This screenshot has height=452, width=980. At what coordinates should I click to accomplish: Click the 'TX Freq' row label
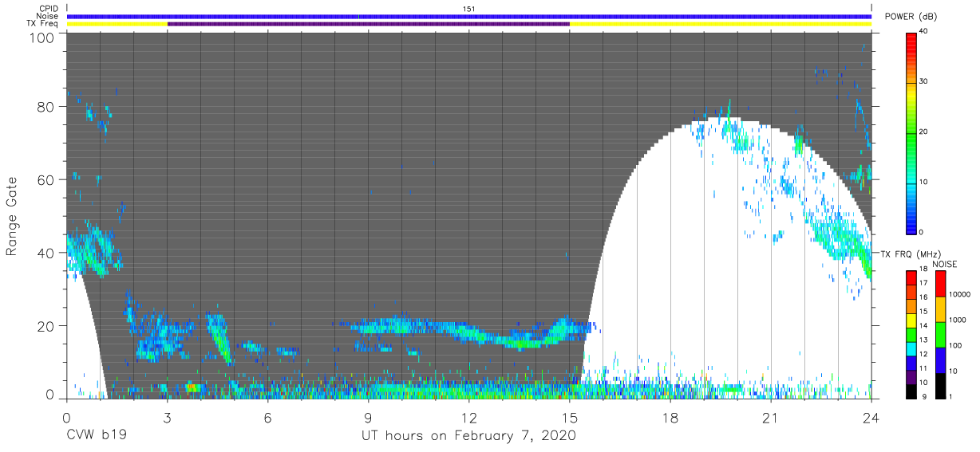[x=43, y=23]
